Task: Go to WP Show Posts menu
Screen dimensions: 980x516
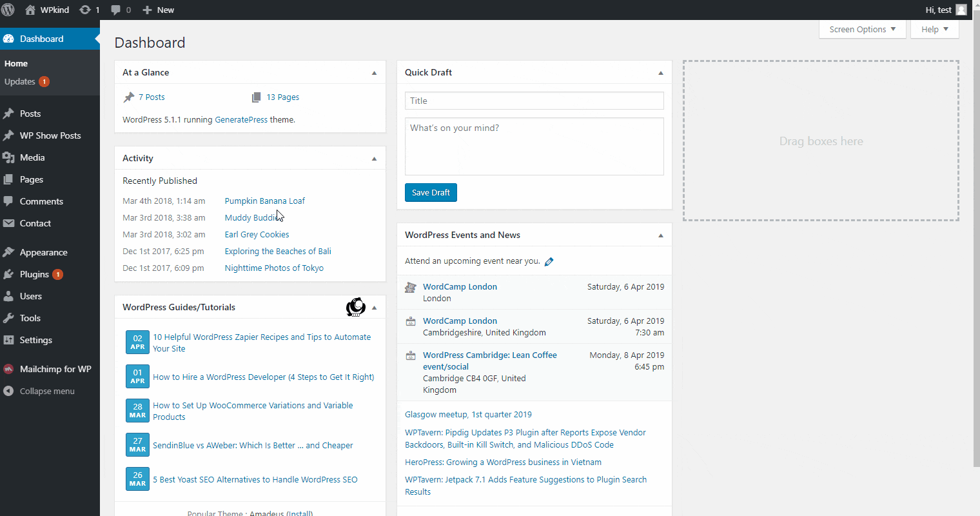Action: [50, 135]
